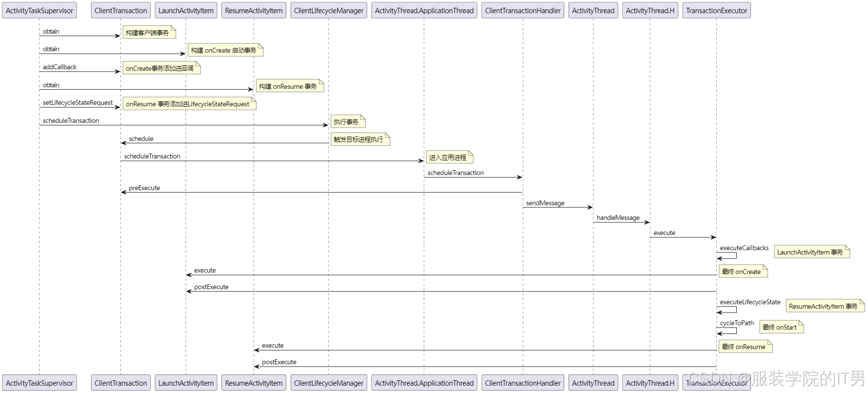This screenshot has width=868, height=393.
Task: Select the top TransactionExecutor participant box
Action: [716, 11]
